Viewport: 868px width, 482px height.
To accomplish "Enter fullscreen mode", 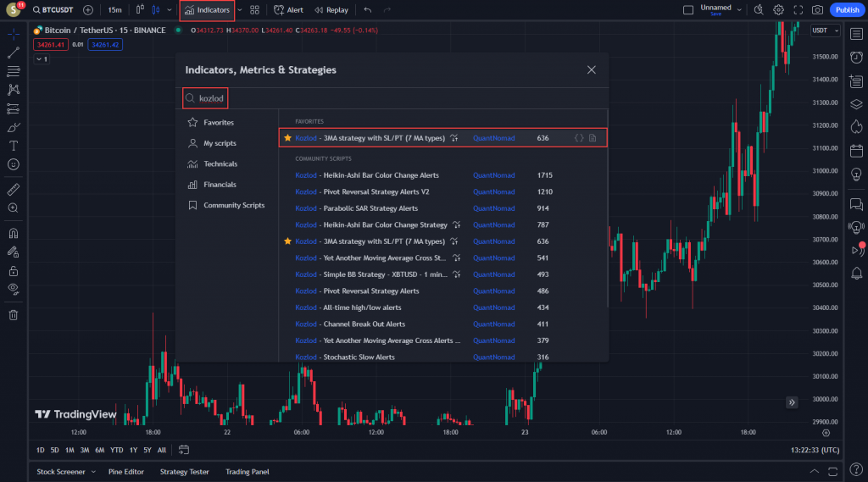I will click(x=798, y=10).
